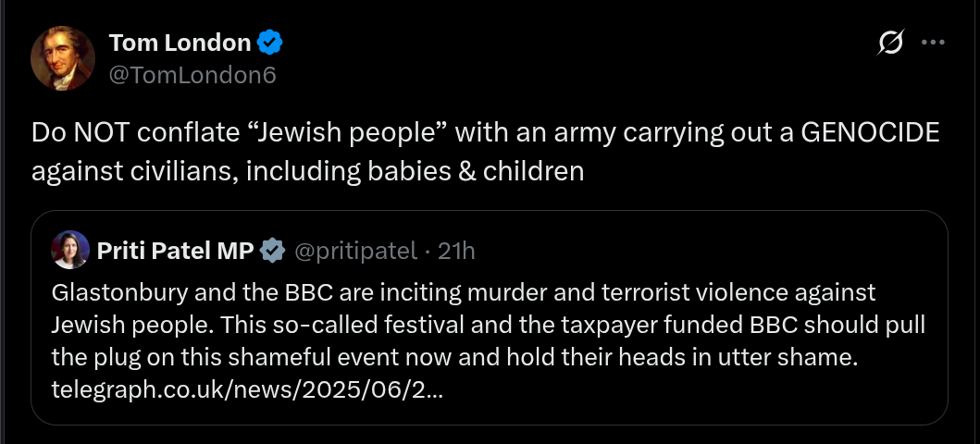Click Priti Patel's small profile picture
This screenshot has width=980, height=444.
(71, 249)
